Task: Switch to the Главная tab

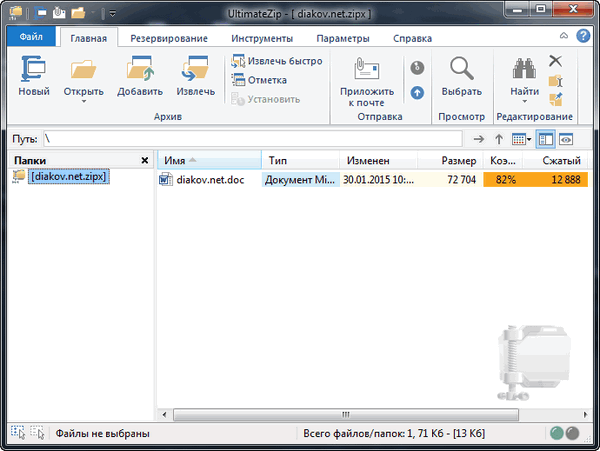Action: tap(89, 38)
